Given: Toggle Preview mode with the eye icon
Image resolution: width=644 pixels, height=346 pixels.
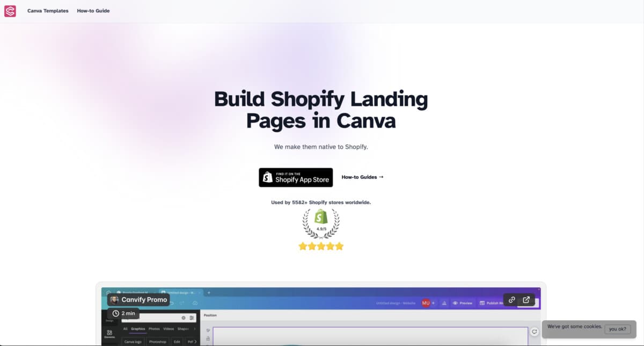Looking at the screenshot, I should 456,302.
